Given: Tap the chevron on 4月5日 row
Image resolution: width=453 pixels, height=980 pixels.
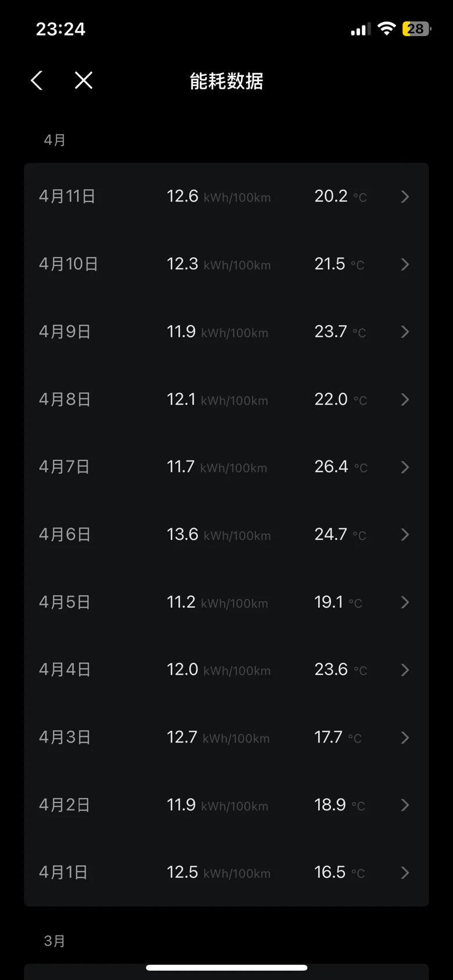Looking at the screenshot, I should (405, 603).
